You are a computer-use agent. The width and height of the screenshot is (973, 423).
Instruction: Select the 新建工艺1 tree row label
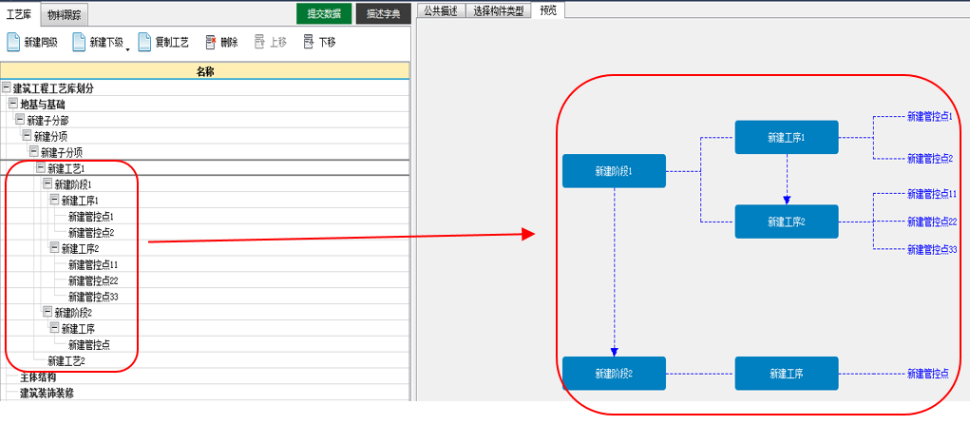(x=66, y=168)
